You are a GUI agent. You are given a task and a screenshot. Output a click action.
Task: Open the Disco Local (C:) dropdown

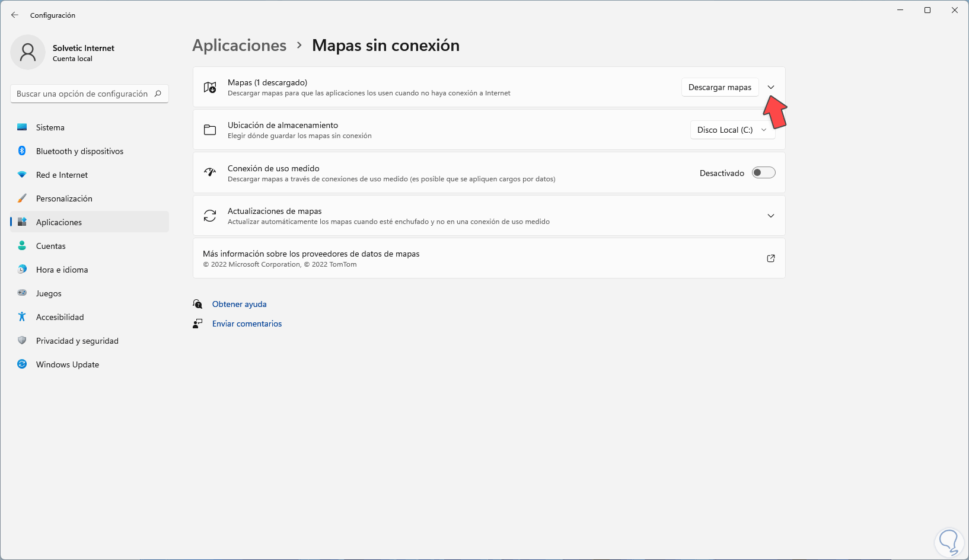(732, 130)
